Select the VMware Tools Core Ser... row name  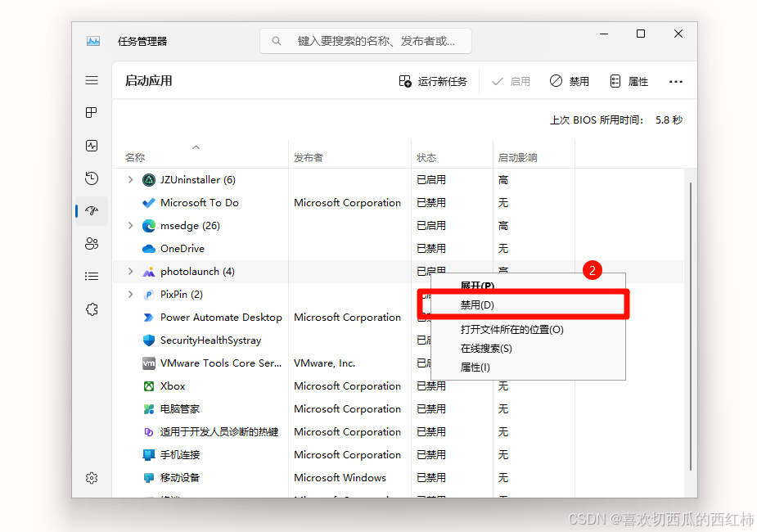click(221, 363)
